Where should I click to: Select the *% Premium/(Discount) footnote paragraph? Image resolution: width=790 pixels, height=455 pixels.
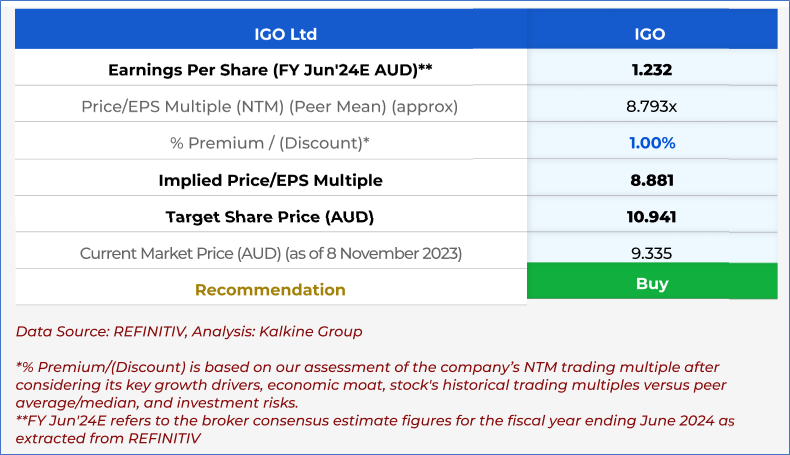tap(366, 385)
